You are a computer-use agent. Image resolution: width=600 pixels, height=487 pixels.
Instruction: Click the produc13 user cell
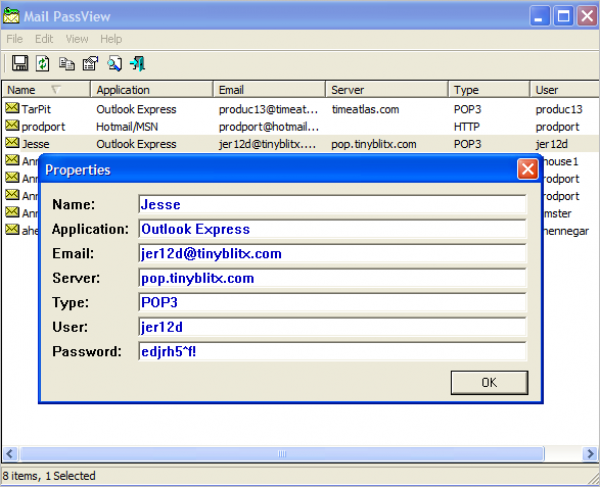(559, 109)
